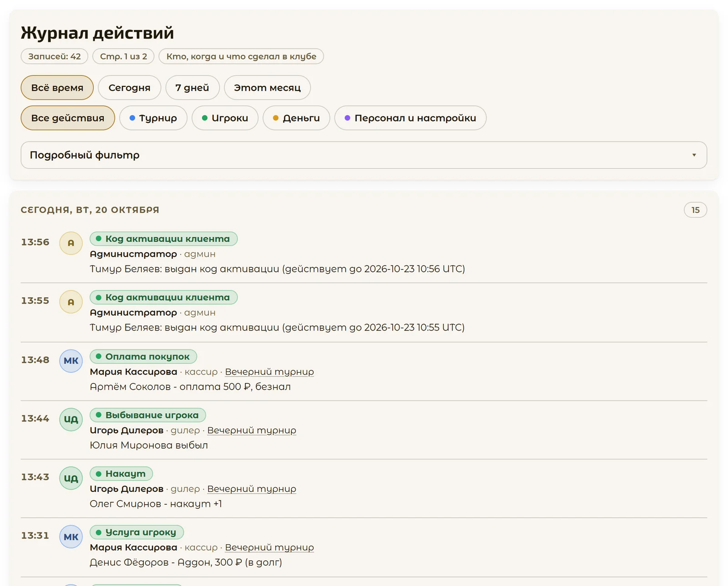
Task: Click the "А" avatar in the 13:56 entry
Action: [71, 243]
